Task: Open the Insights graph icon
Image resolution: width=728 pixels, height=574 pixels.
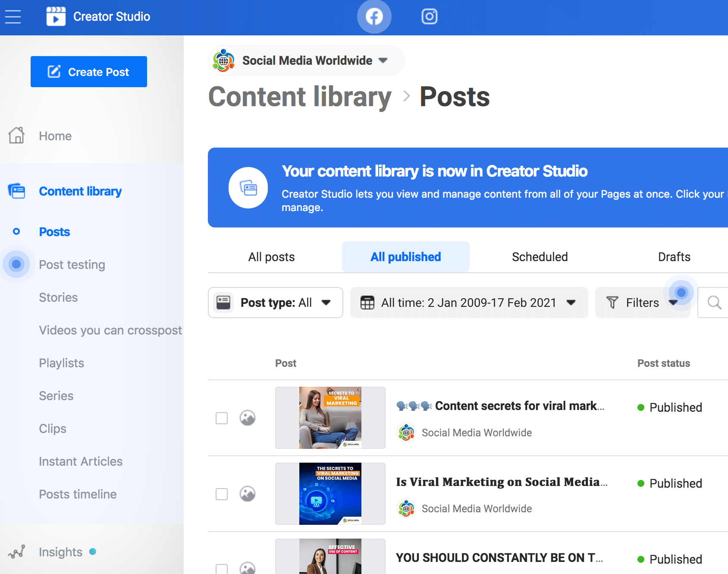Action: 17,552
